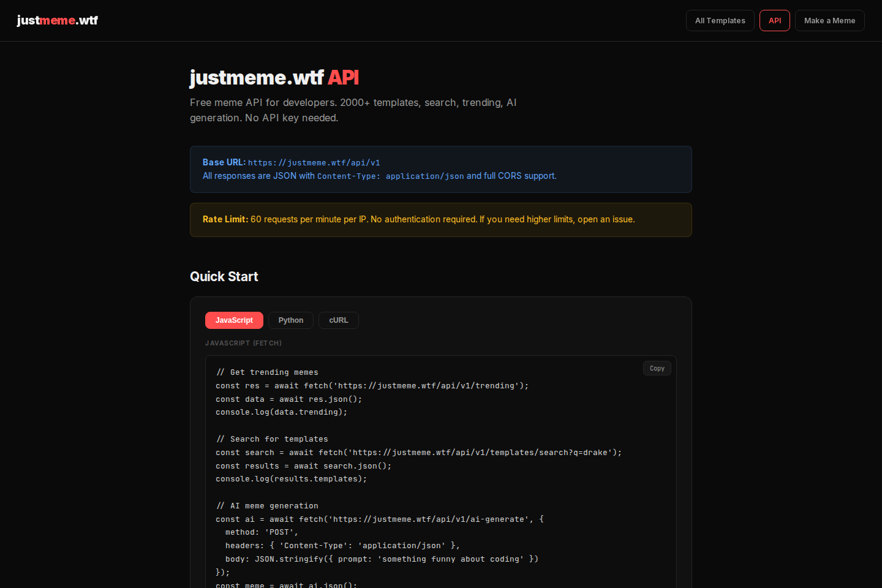Click the '// AI meme generation' comment
This screenshot has height=588, width=882.
[267, 506]
